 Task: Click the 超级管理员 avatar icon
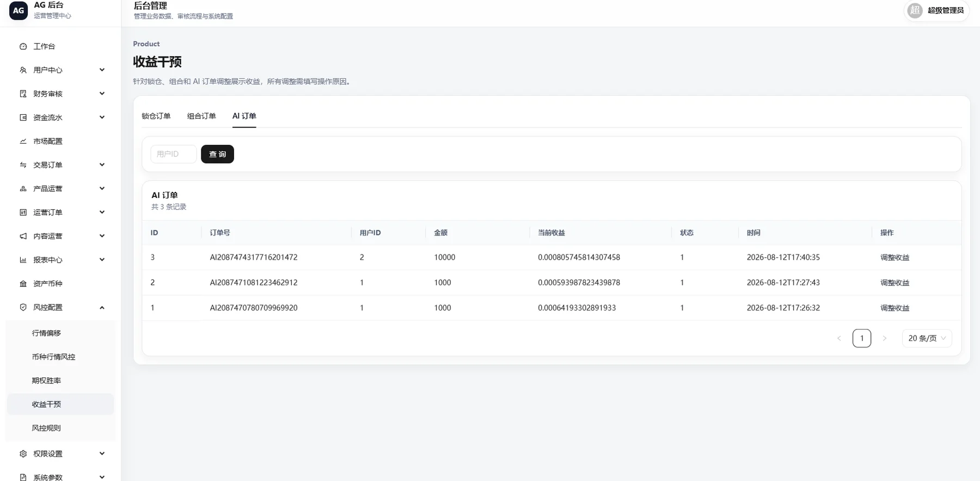pos(915,10)
